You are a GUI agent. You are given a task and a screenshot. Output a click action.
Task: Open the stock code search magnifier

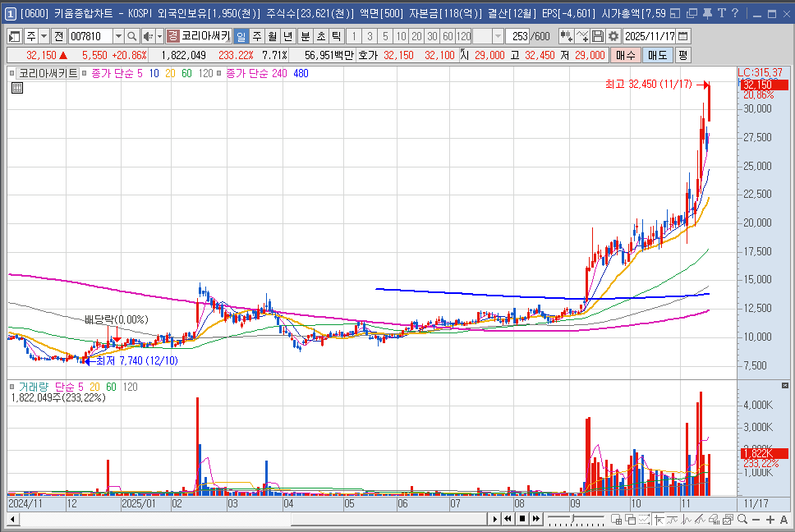tap(132, 36)
